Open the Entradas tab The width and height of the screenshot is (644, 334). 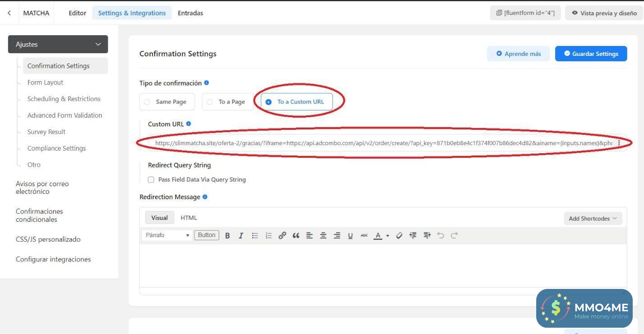pos(190,13)
